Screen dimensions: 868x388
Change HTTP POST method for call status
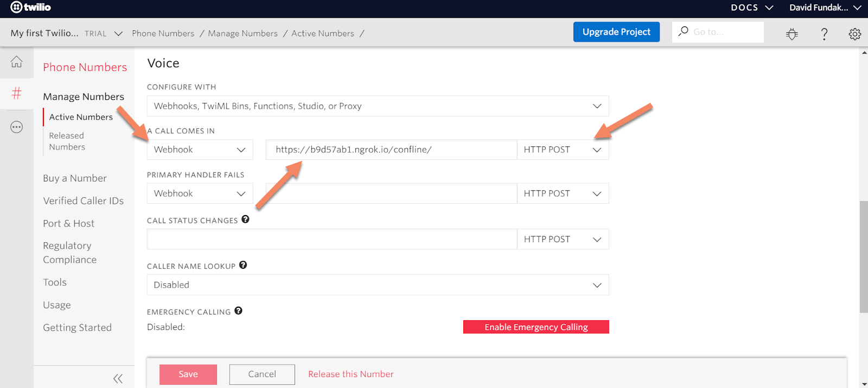point(563,239)
